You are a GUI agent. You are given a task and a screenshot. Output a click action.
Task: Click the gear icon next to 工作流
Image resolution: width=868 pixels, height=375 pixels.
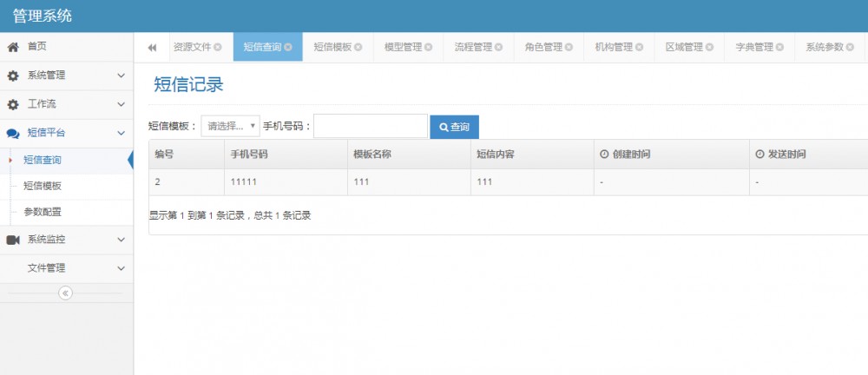click(13, 105)
